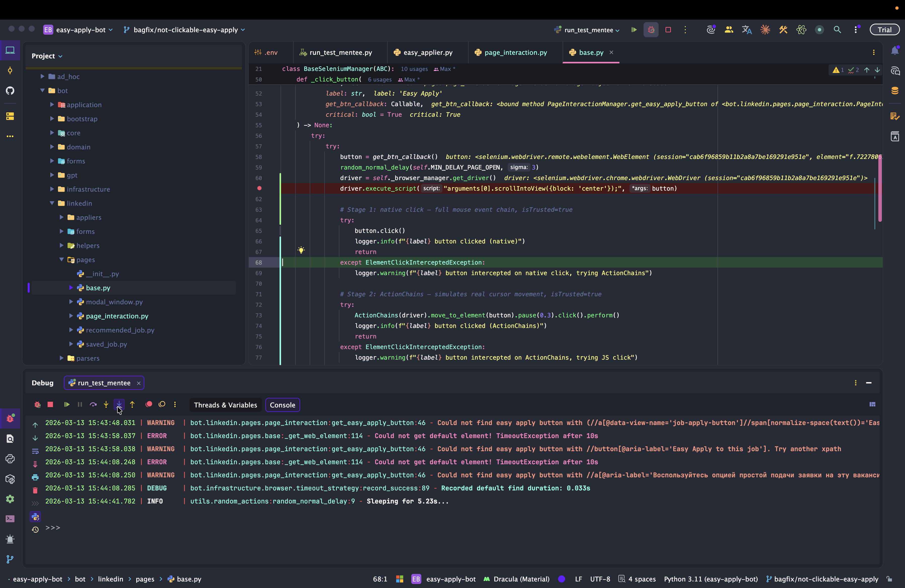Click the Step Out up-arrow icon
This screenshot has width=905, height=588.
tap(132, 405)
